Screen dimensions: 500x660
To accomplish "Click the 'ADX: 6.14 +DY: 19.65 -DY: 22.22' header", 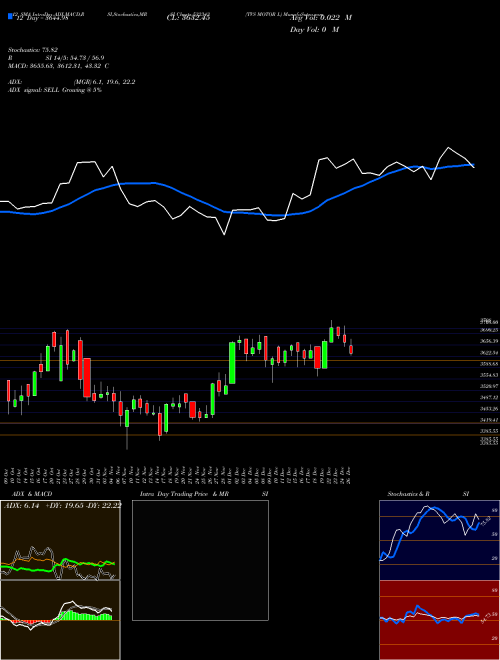I will 62,505.
